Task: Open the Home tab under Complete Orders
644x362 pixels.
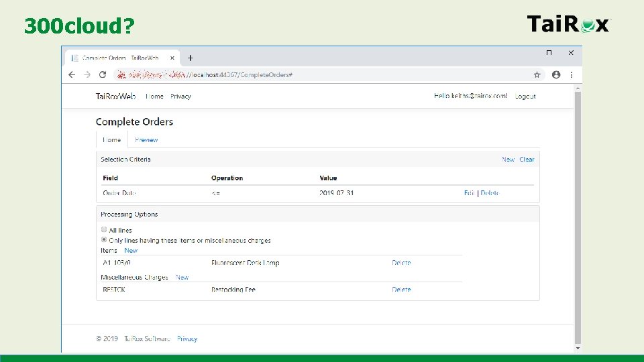Action: 112,140
